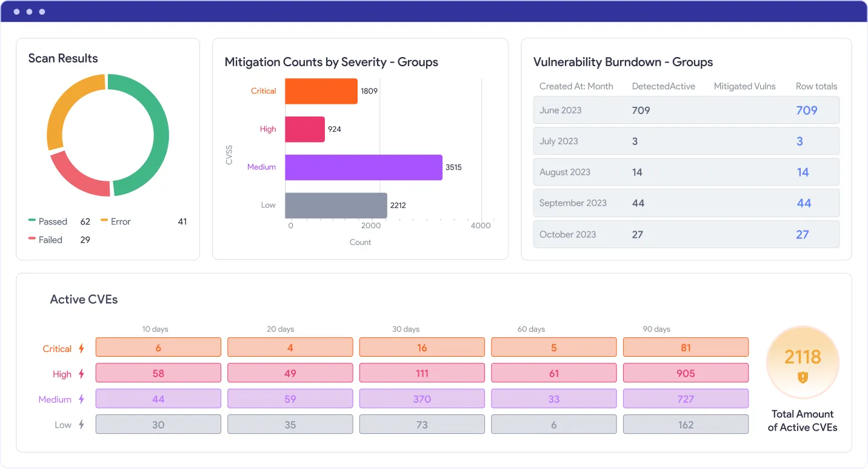868x469 pixels.
Task: Click the Scan Results panel title
Action: (x=63, y=58)
